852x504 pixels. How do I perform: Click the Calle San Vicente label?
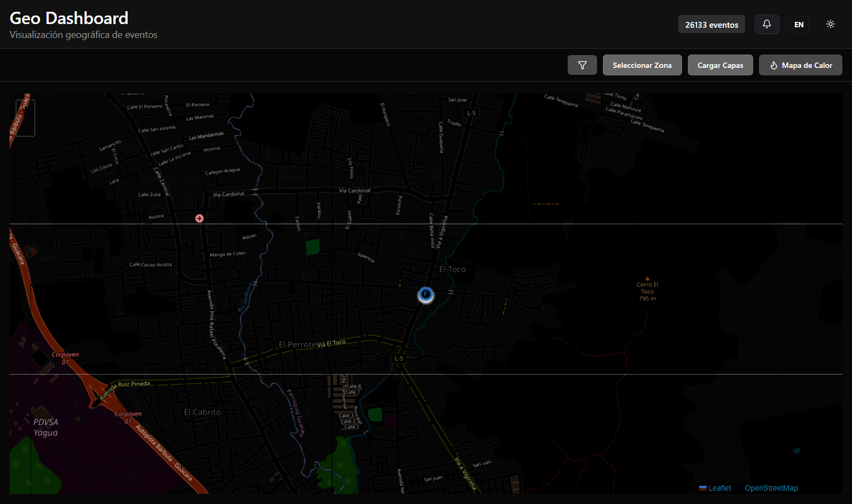(x=157, y=129)
